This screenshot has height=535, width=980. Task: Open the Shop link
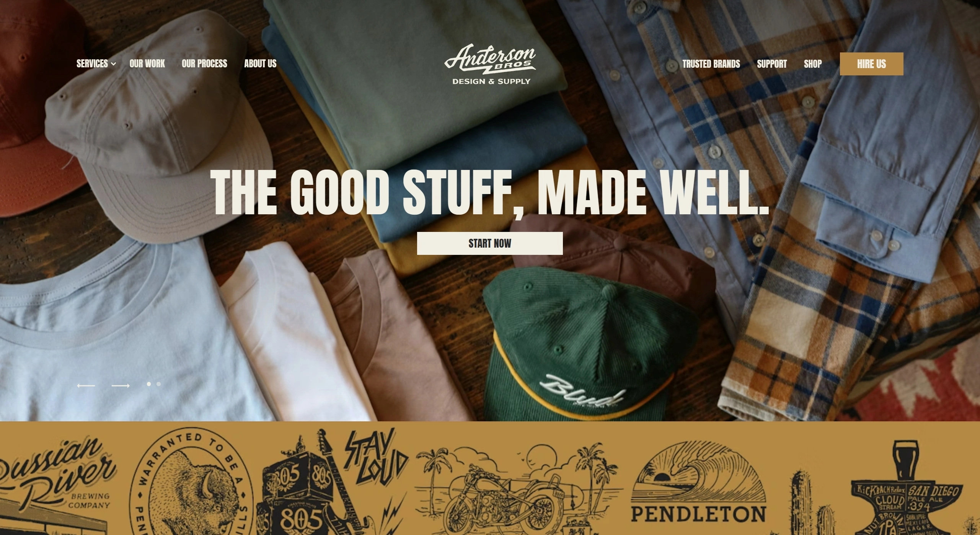[x=813, y=64]
